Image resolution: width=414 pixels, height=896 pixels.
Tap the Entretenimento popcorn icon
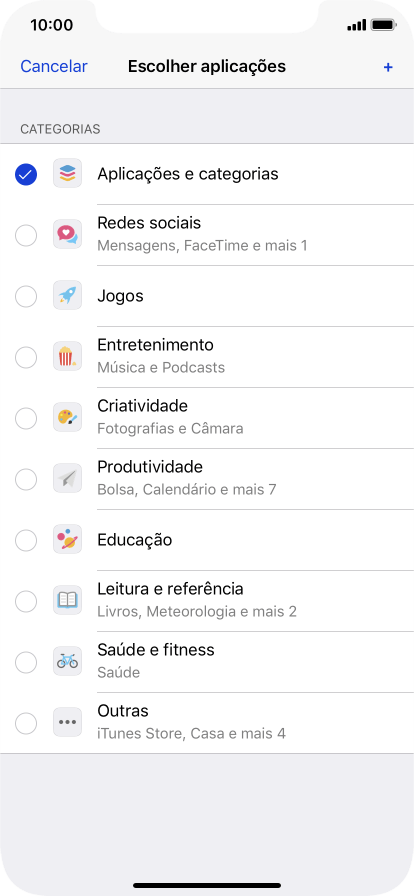67,357
